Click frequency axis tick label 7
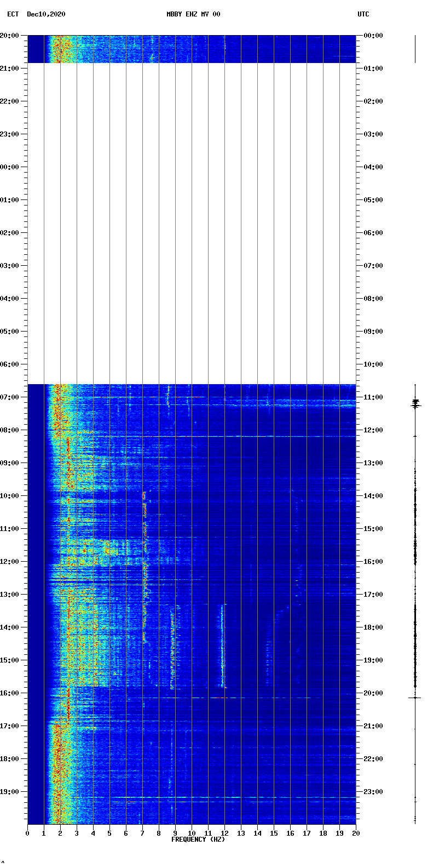 142,833
